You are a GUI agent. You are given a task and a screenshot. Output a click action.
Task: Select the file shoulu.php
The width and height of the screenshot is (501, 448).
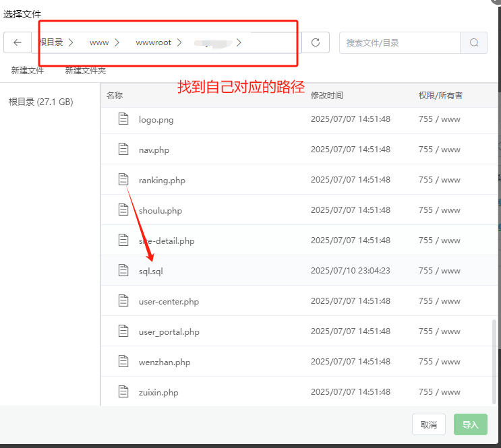(160, 210)
